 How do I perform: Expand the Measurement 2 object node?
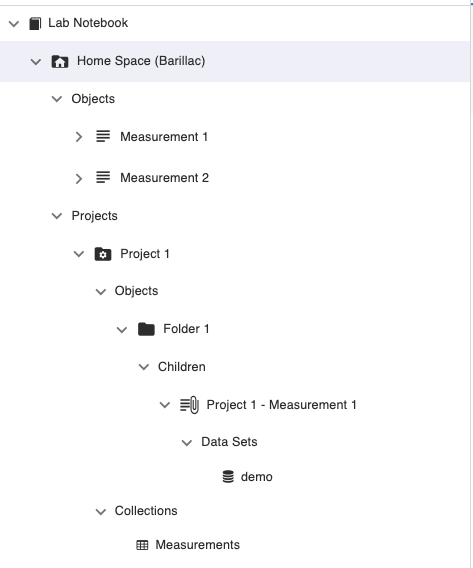point(79,178)
